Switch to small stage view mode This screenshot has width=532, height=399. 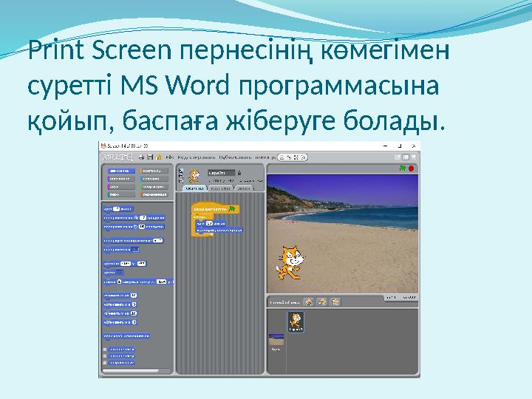pos(398,157)
